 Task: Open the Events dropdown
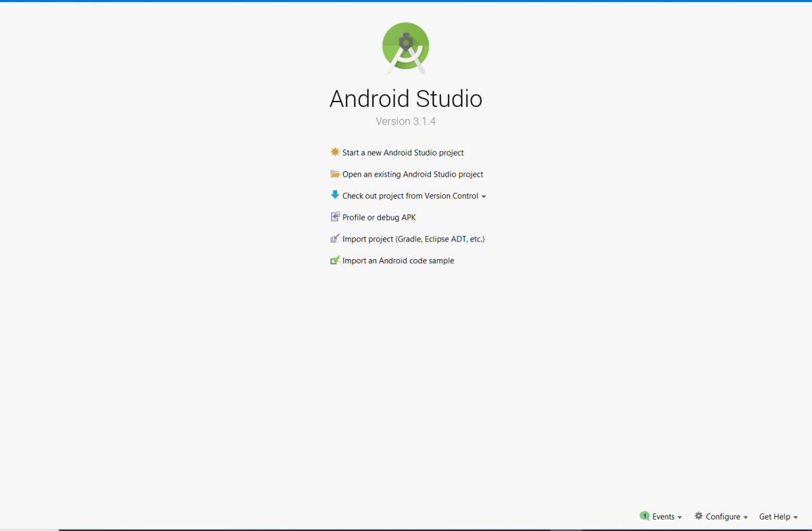tap(667, 517)
